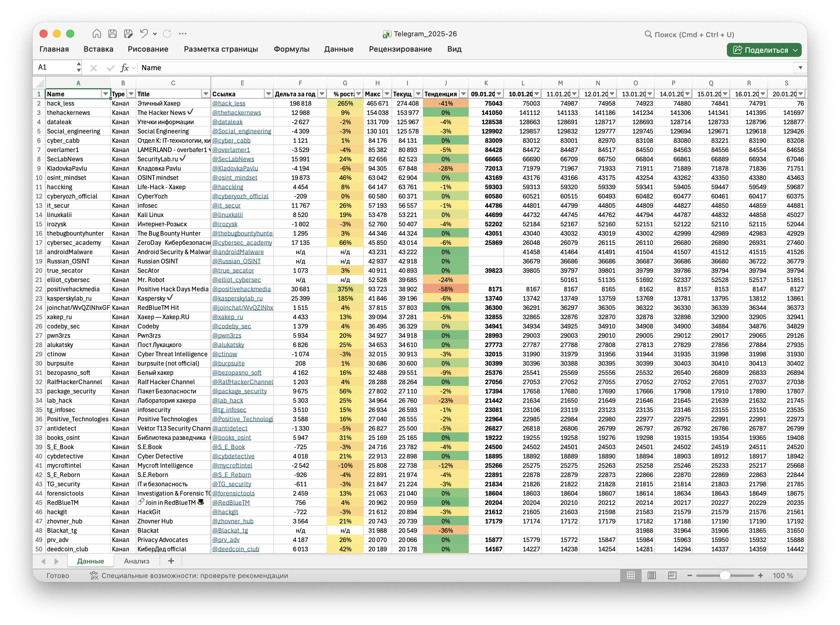Click the Home icon in title bar
This screenshot has width=840, height=625.
click(96, 34)
